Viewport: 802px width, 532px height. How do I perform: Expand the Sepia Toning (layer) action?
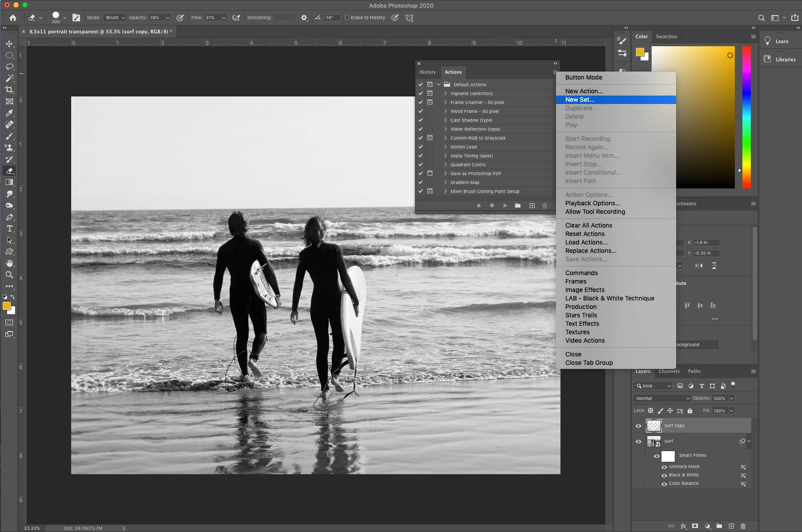445,156
